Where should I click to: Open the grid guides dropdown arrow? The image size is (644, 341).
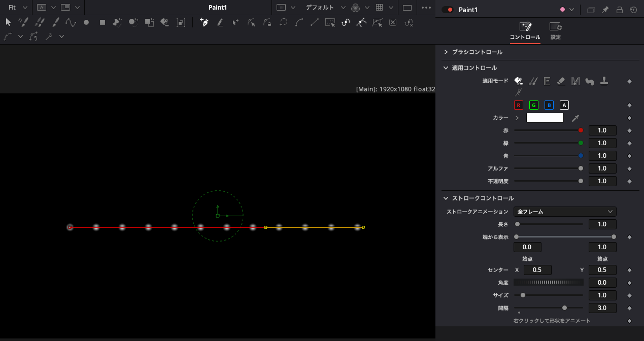tap(391, 8)
